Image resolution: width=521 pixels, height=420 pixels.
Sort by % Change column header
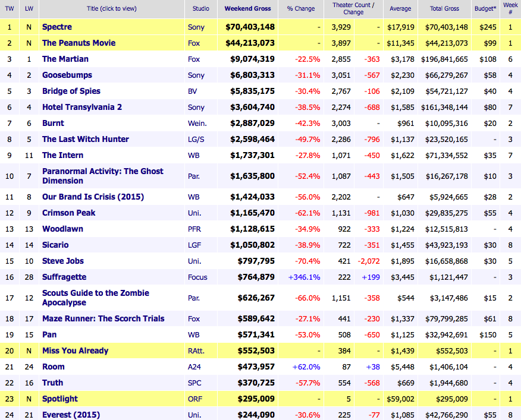[x=301, y=9]
